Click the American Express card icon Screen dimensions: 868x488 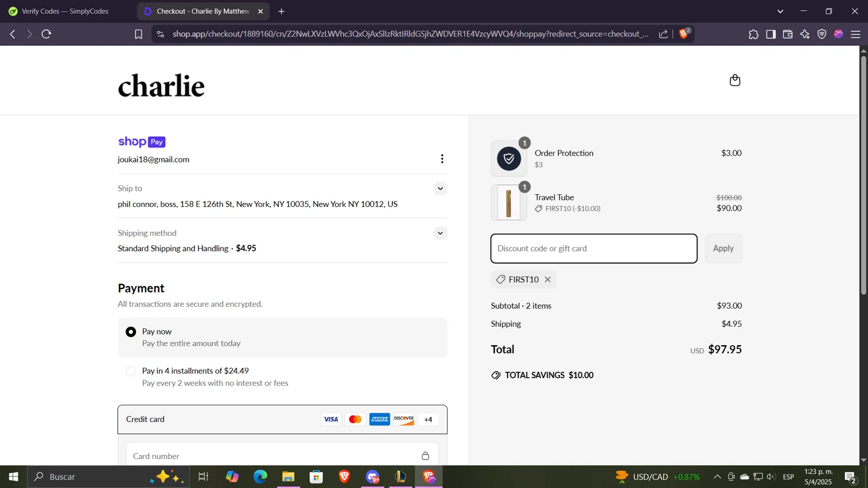380,419
